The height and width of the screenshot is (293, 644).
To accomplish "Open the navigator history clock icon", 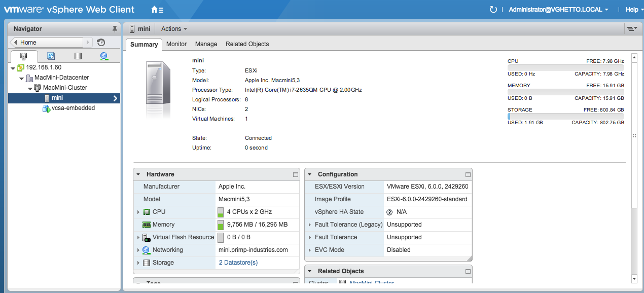I will (101, 43).
